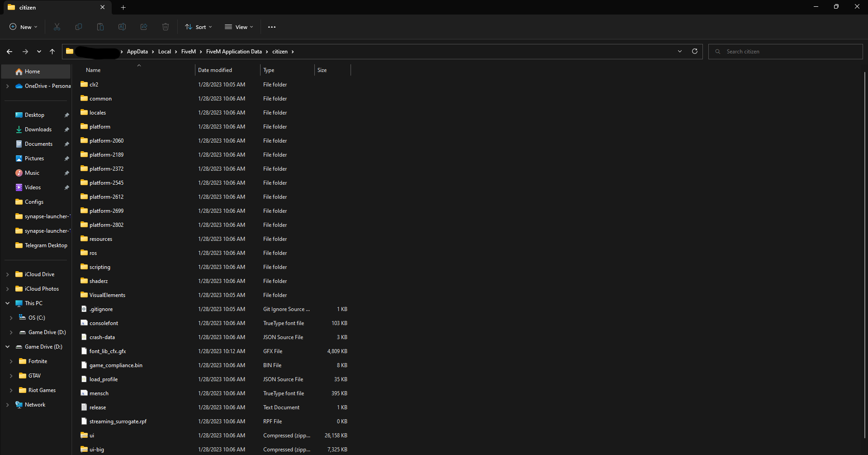Click the Rename icon in toolbar
The height and width of the screenshot is (455, 868).
[x=122, y=27]
